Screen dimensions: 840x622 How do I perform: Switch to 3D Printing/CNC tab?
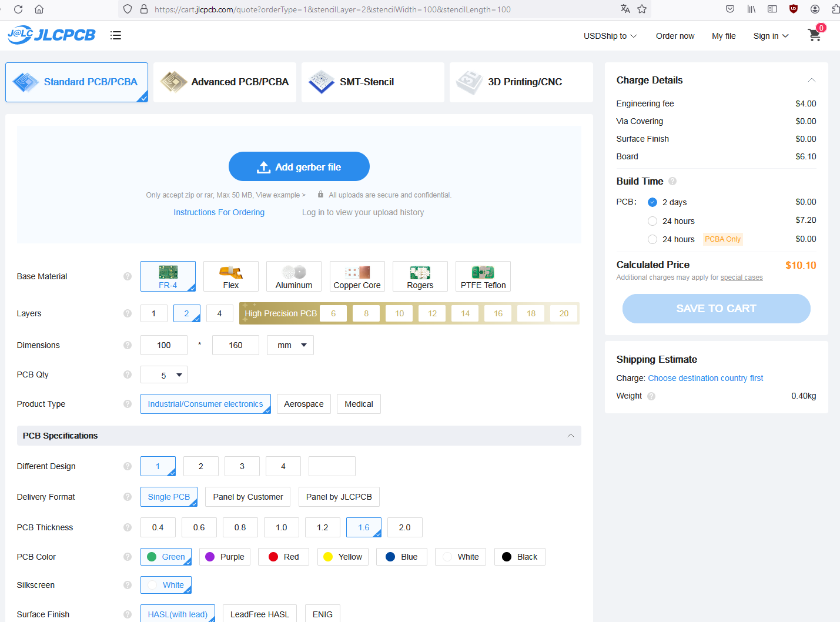tap(521, 82)
